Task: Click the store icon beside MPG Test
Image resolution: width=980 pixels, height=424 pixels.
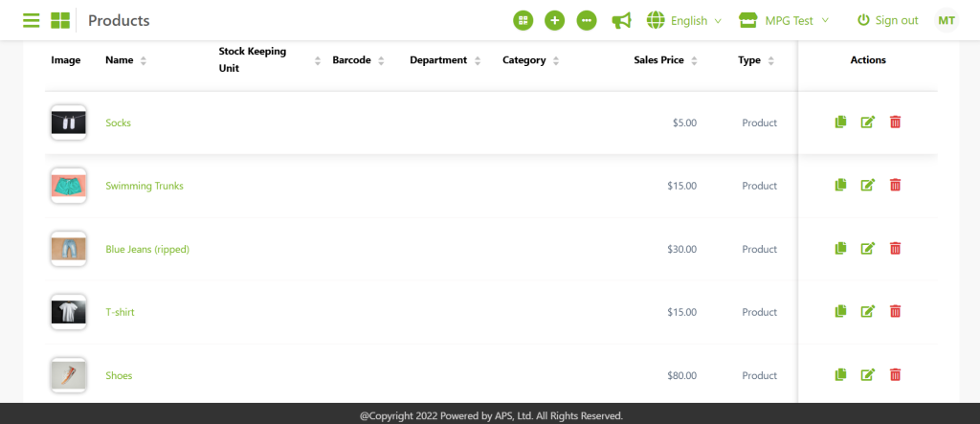Action: click(x=748, y=21)
